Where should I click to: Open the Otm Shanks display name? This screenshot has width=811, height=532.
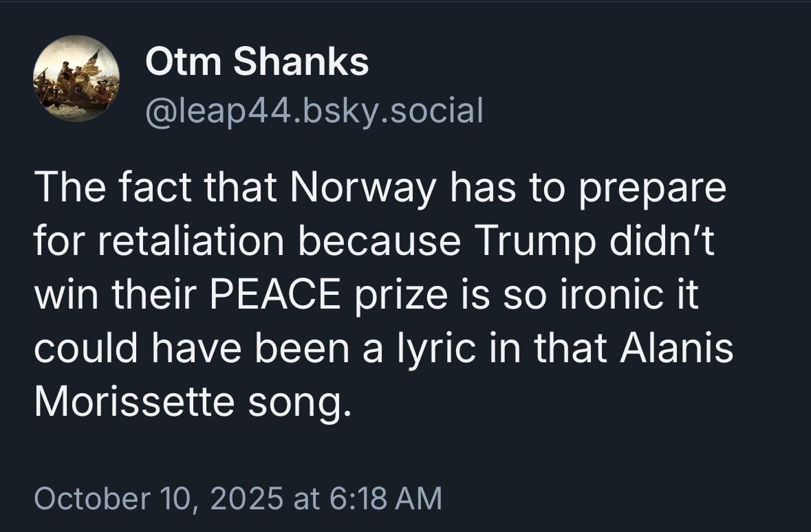(x=257, y=63)
